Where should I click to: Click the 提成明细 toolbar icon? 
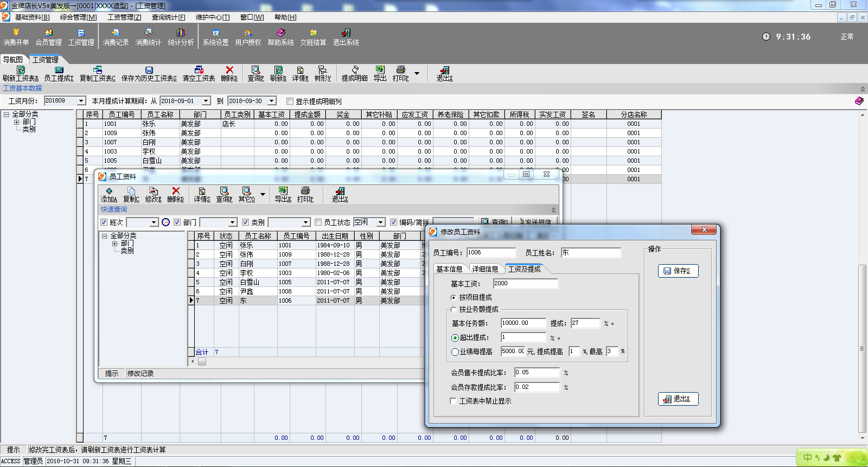click(x=354, y=74)
